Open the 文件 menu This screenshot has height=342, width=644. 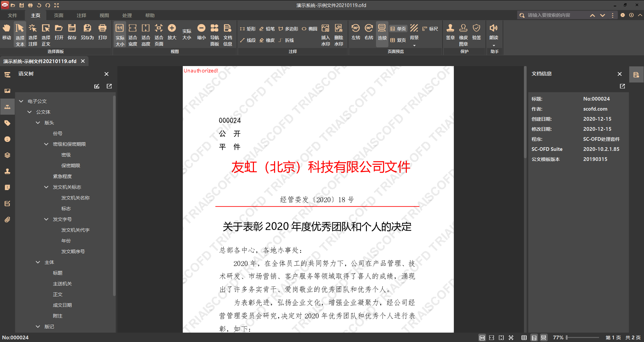point(12,15)
